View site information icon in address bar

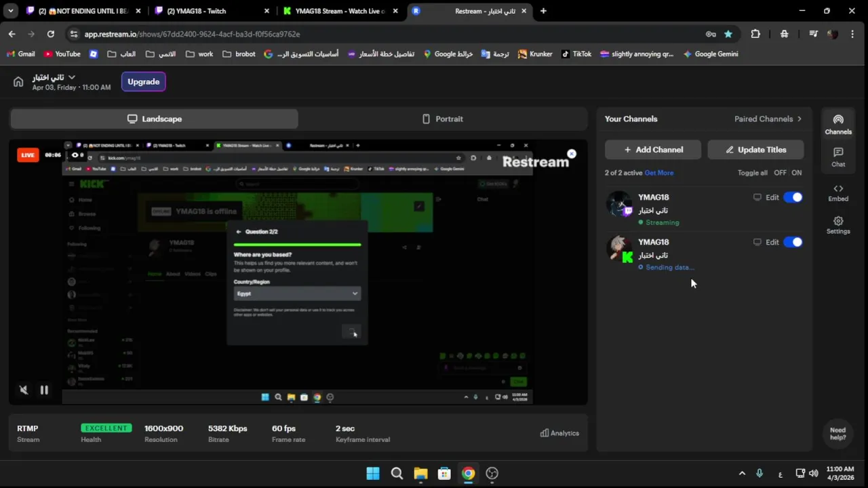(x=73, y=34)
